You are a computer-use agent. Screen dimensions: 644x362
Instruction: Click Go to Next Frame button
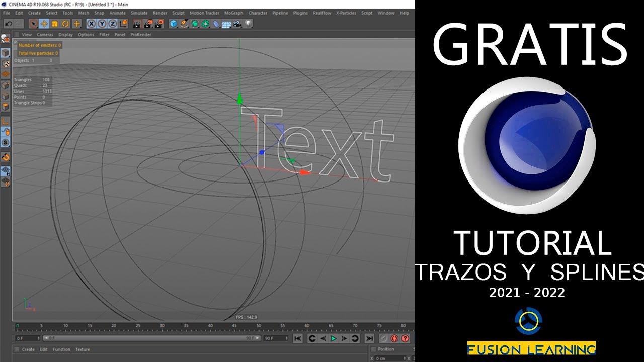click(344, 338)
